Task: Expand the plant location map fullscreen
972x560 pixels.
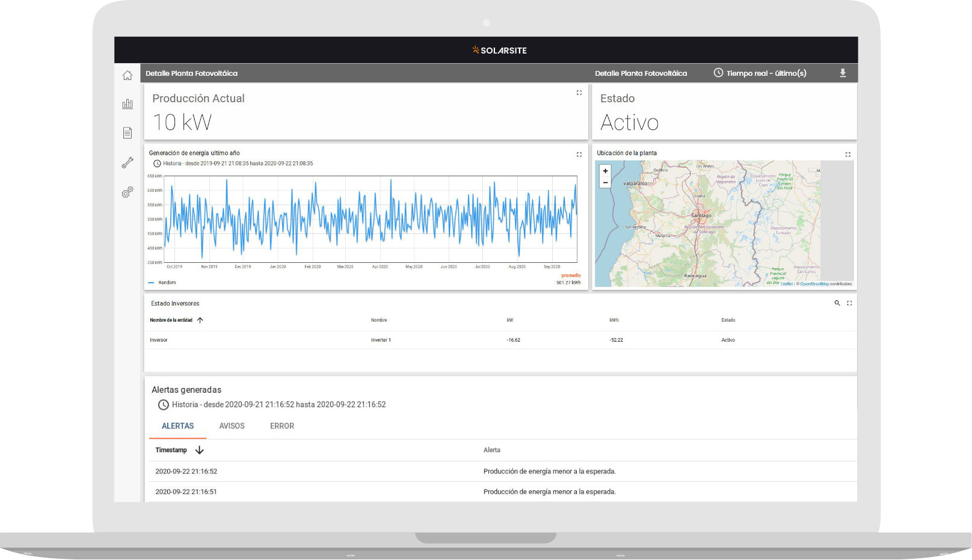Action: tap(847, 155)
